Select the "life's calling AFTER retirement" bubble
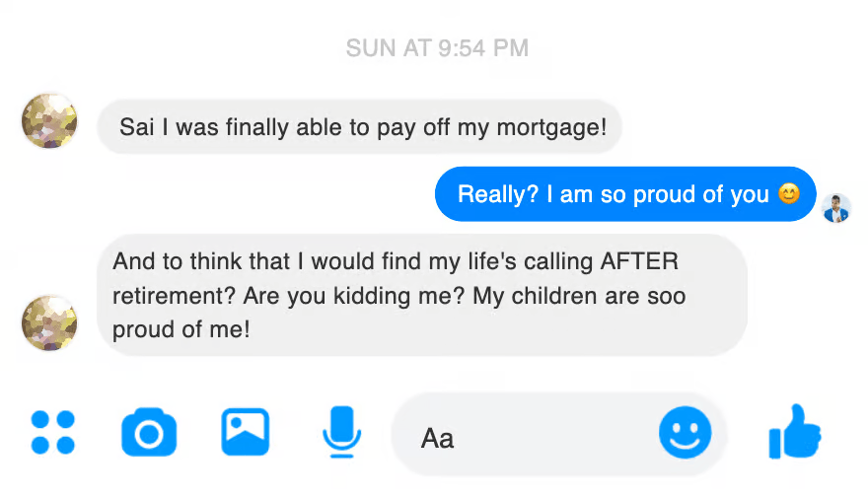The width and height of the screenshot is (868, 499). [421, 295]
